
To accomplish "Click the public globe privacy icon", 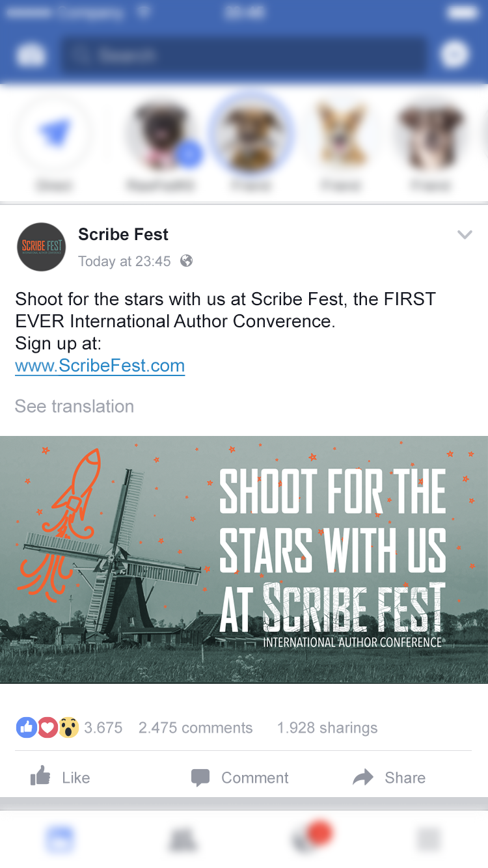I will point(186,261).
